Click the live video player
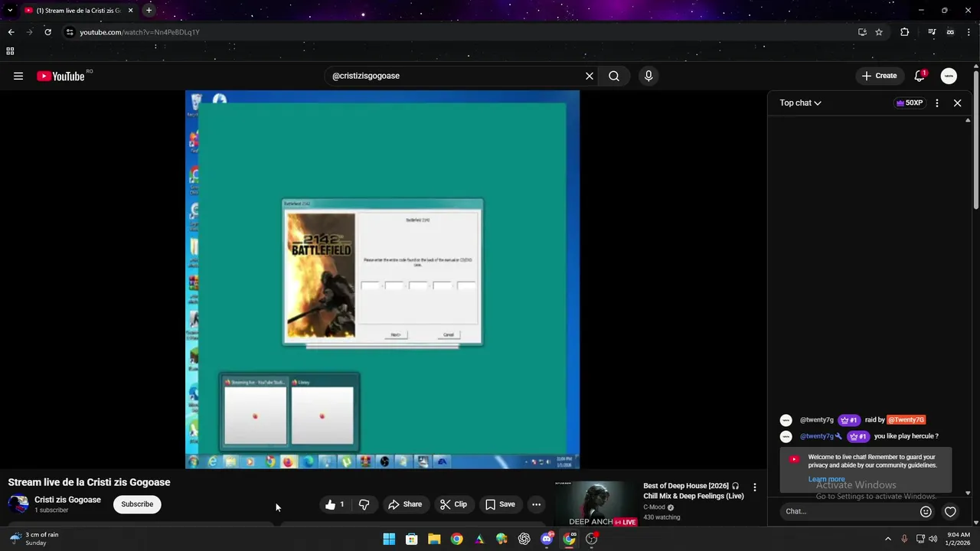Image resolution: width=980 pixels, height=551 pixels. [382, 279]
